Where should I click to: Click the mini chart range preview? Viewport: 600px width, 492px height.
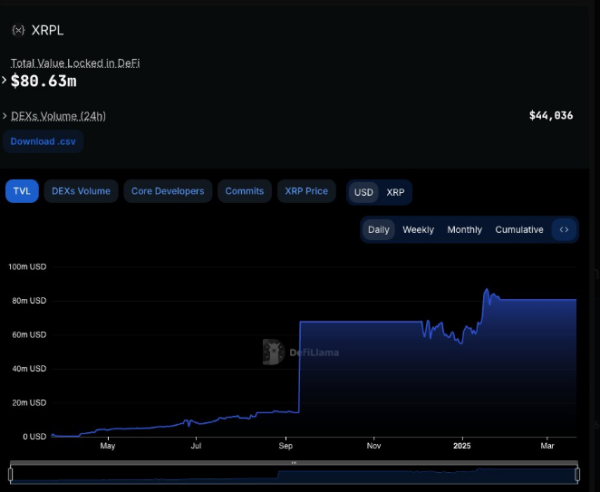pyautogui.click(x=294, y=476)
